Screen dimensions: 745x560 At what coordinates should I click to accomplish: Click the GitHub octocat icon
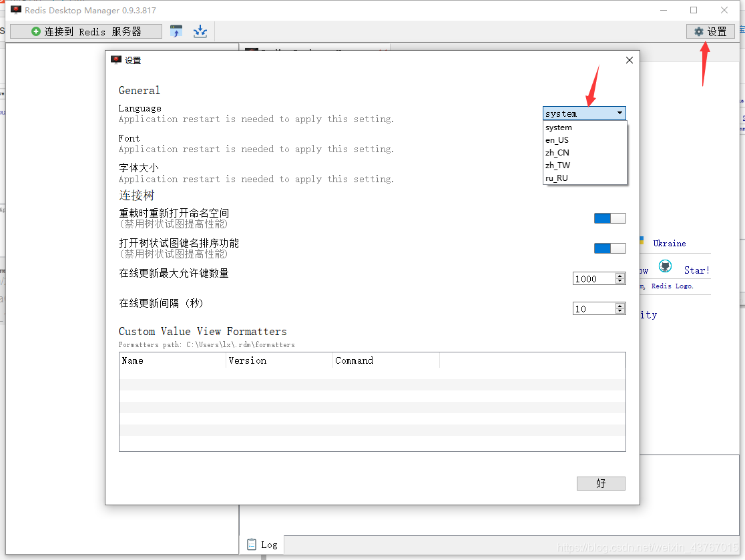click(x=665, y=266)
